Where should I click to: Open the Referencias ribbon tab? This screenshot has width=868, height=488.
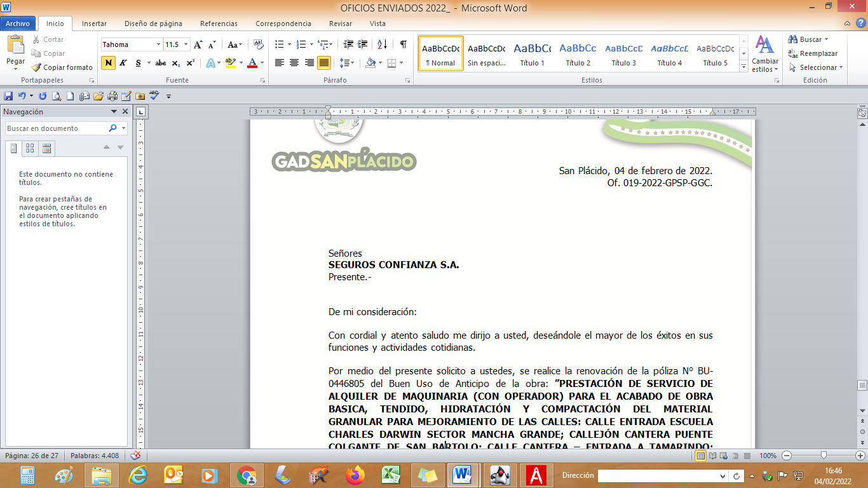click(x=219, y=24)
